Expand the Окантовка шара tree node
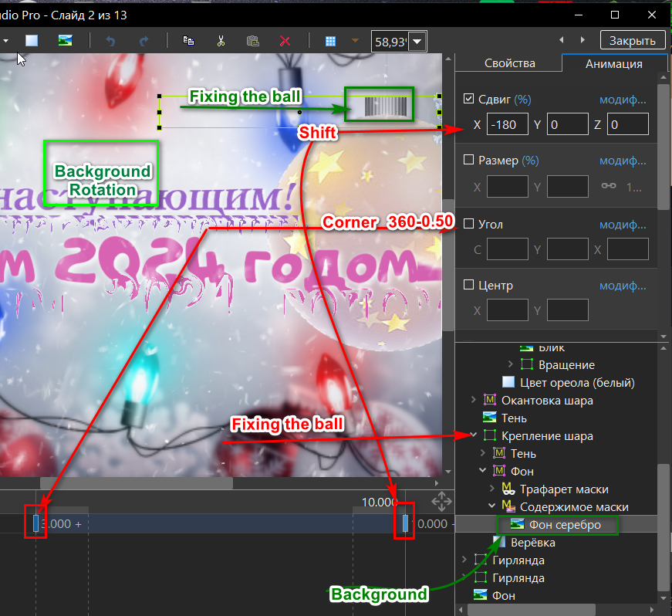 pos(474,400)
